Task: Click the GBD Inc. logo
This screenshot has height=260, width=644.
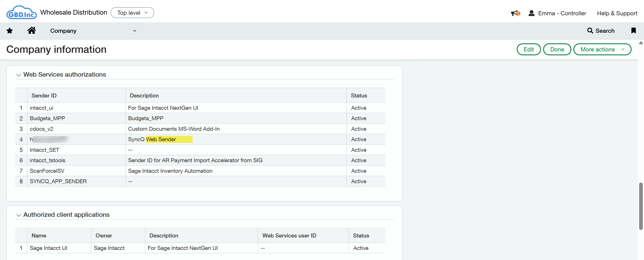Action: [x=21, y=13]
